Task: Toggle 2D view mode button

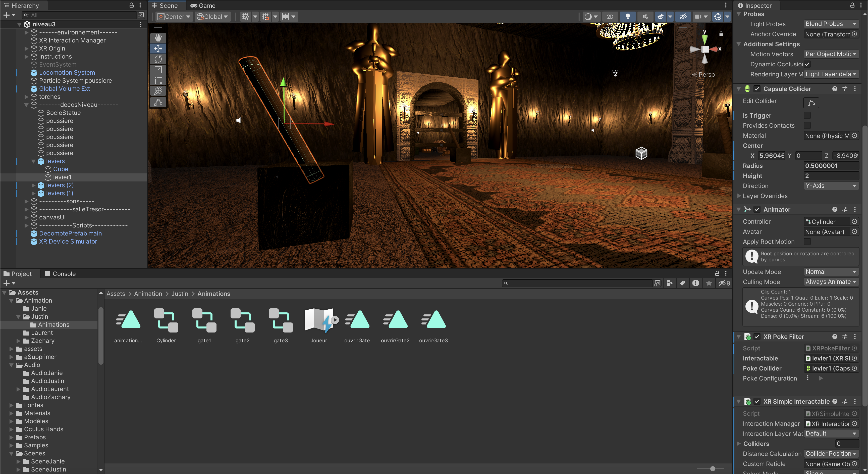Action: click(610, 17)
